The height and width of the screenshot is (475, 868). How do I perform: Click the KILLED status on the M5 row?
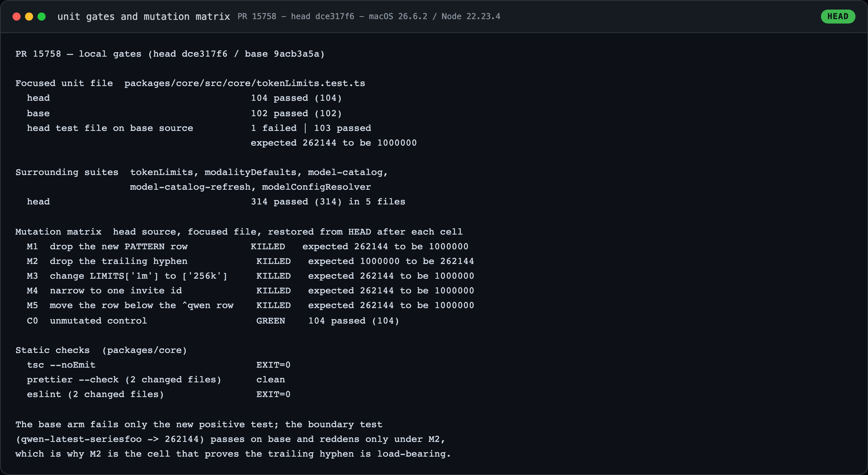pyautogui.click(x=274, y=305)
